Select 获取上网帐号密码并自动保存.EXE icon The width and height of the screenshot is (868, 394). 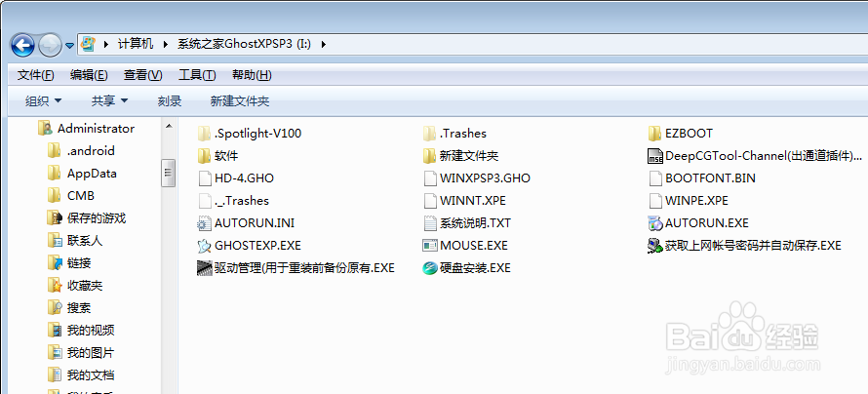coord(655,246)
